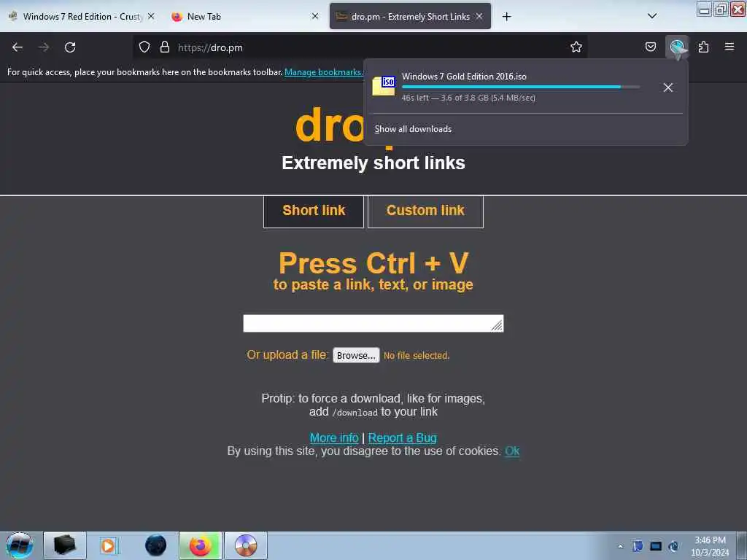The image size is (747, 560).
Task: Select the Custom link tab button
Action: 425,211
